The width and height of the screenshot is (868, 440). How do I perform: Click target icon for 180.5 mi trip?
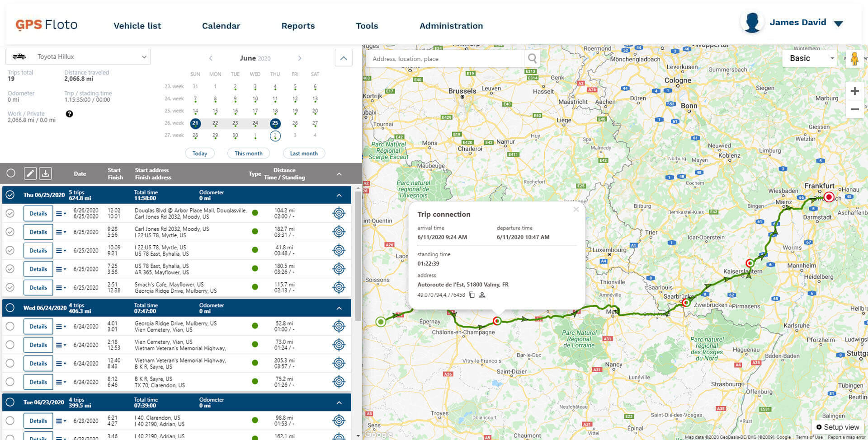pyautogui.click(x=339, y=269)
